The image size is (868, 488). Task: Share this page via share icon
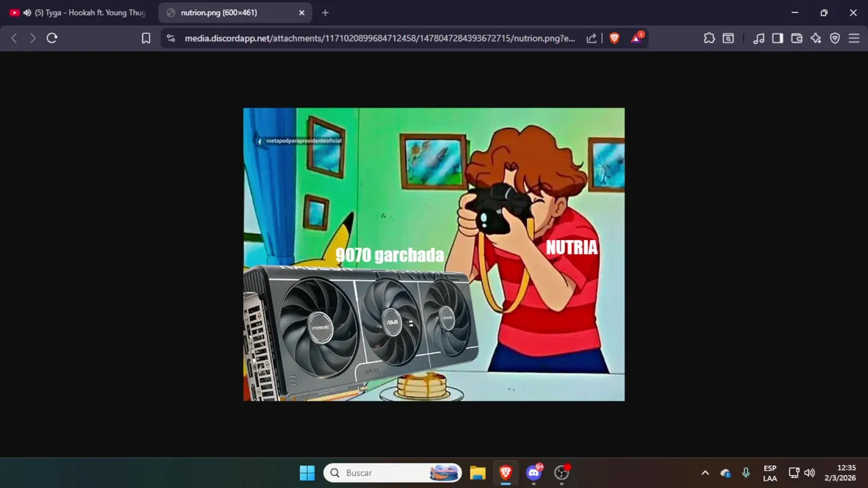pyautogui.click(x=591, y=39)
